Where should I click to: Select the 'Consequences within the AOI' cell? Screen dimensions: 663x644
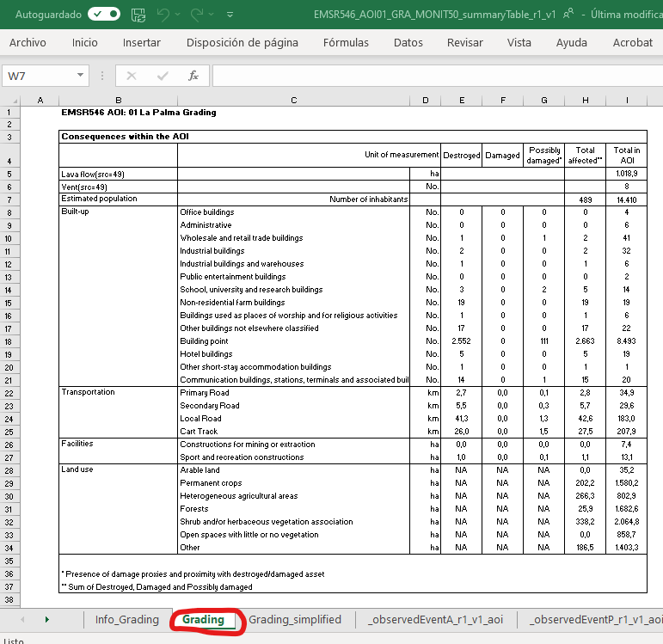pos(353,137)
